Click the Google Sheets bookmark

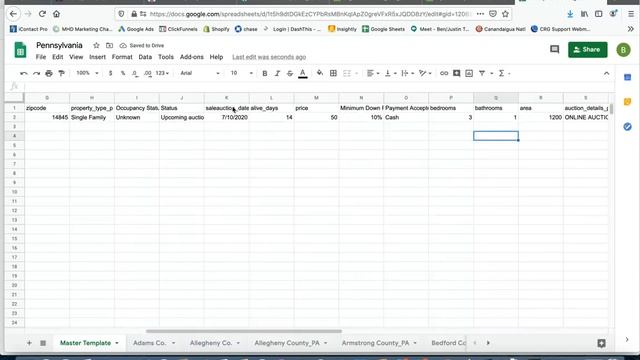(383, 29)
